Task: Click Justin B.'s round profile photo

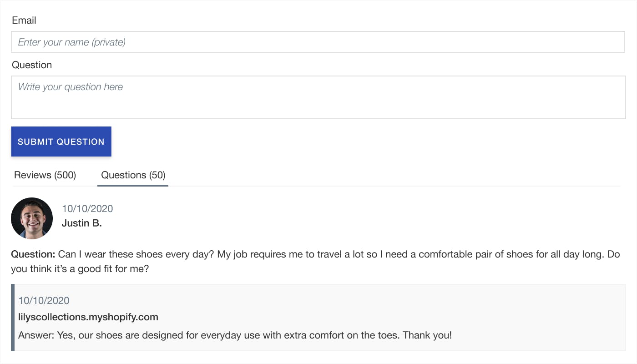Action: coord(32,218)
